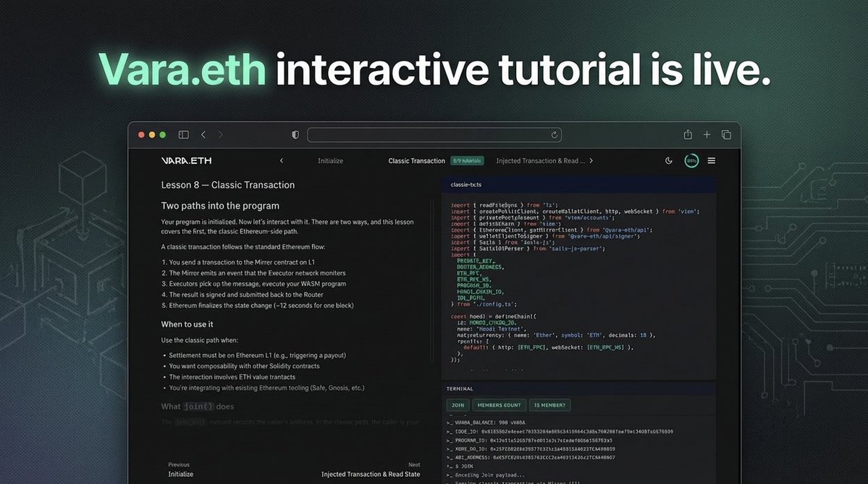Go forward with browser forward arrow

click(x=220, y=135)
